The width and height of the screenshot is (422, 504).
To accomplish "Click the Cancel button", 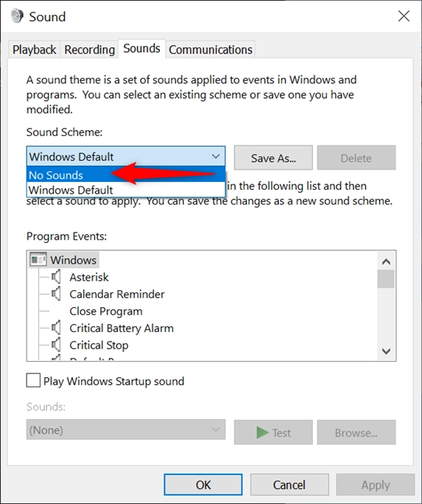I will (289, 485).
